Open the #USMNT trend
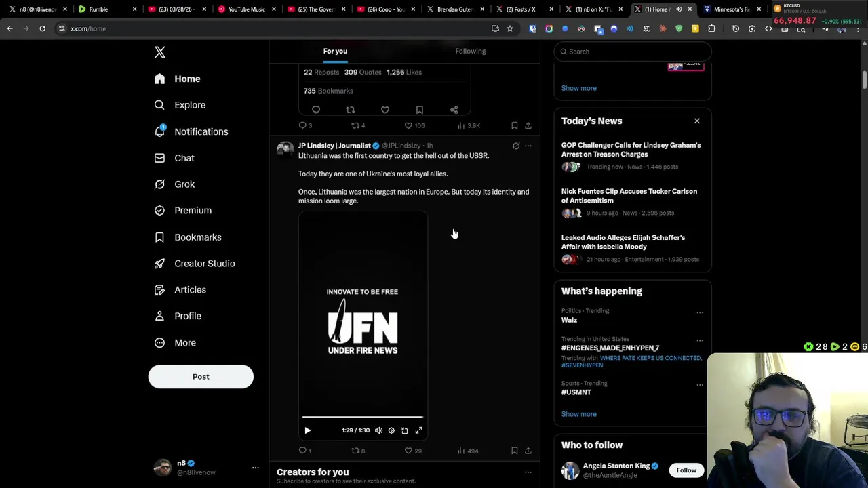This screenshot has width=868, height=488. click(x=576, y=392)
